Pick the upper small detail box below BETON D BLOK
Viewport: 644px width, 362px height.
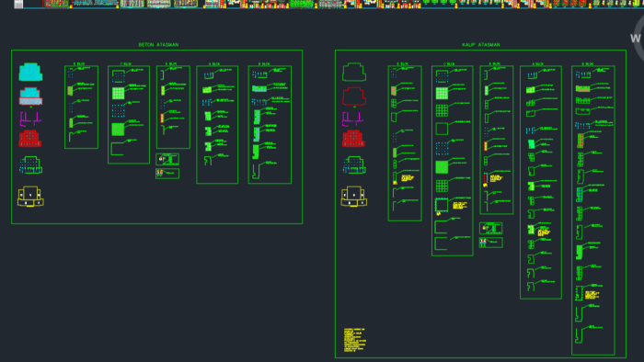[x=167, y=159]
